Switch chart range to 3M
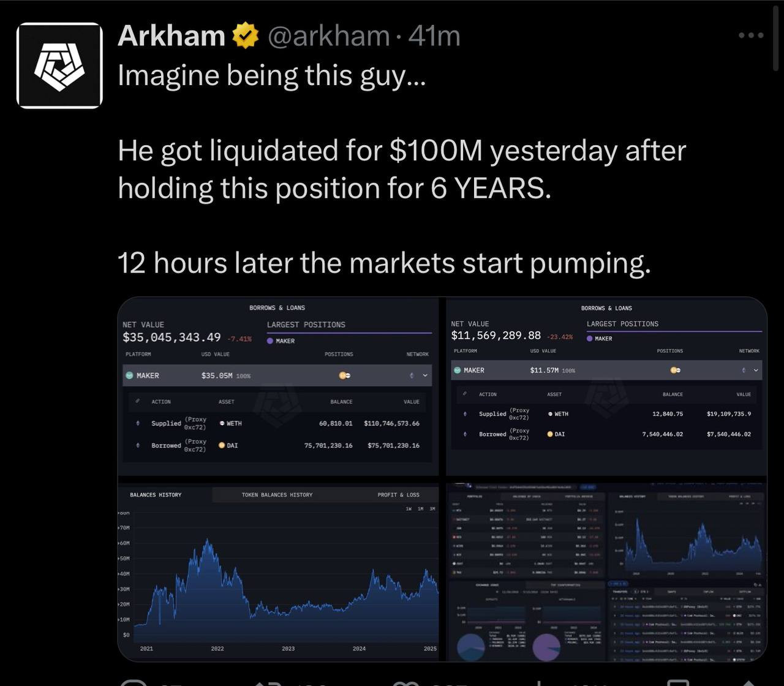The image size is (784, 686). (x=432, y=509)
